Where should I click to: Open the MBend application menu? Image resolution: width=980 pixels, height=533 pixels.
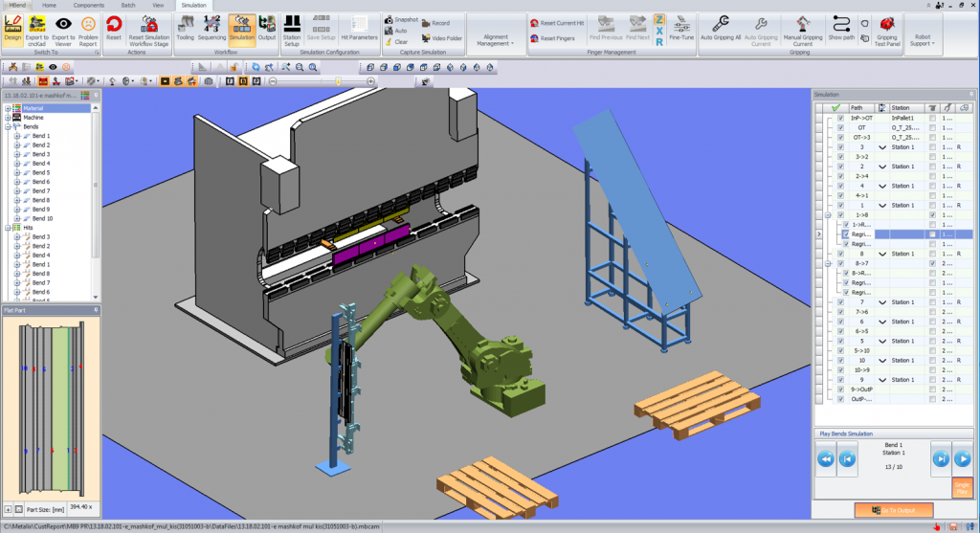(17, 5)
